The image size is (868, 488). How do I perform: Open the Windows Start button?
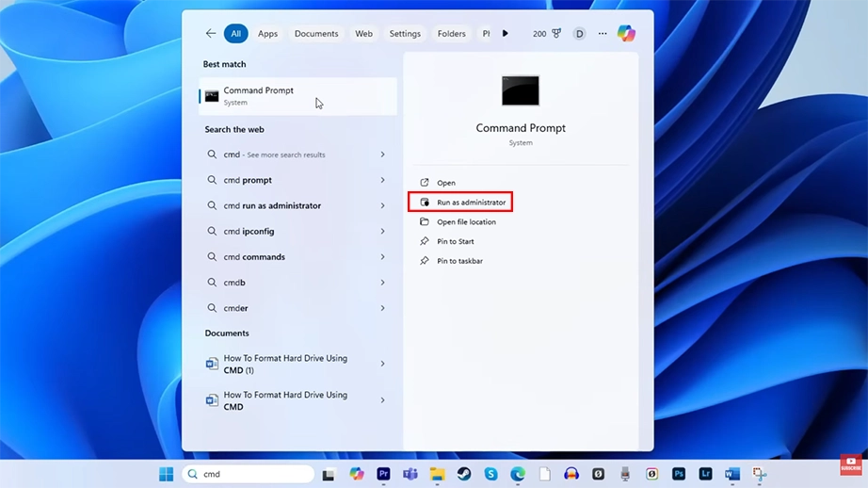[x=166, y=474]
